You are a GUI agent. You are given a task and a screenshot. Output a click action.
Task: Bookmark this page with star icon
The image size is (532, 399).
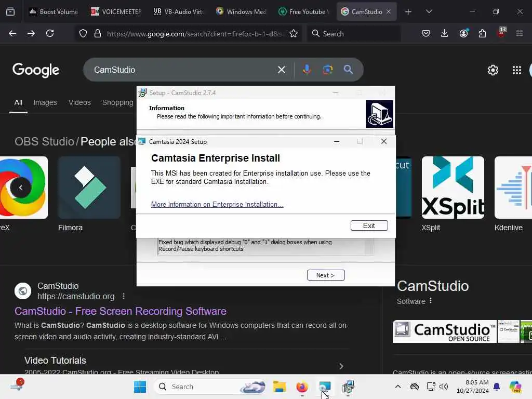click(294, 33)
